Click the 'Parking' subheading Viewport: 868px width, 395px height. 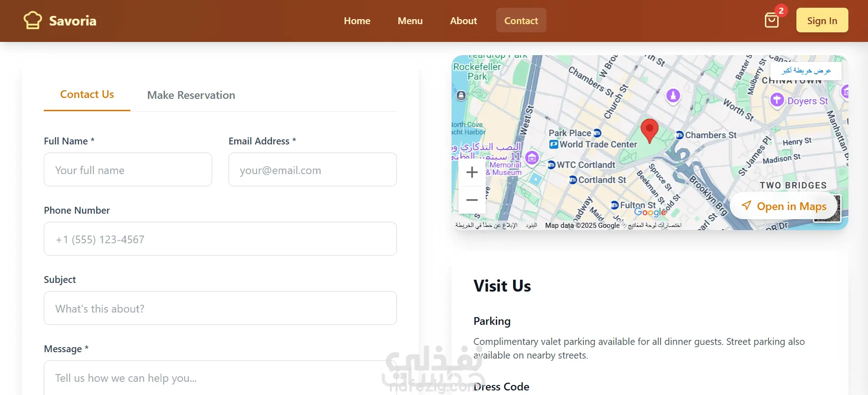click(492, 321)
